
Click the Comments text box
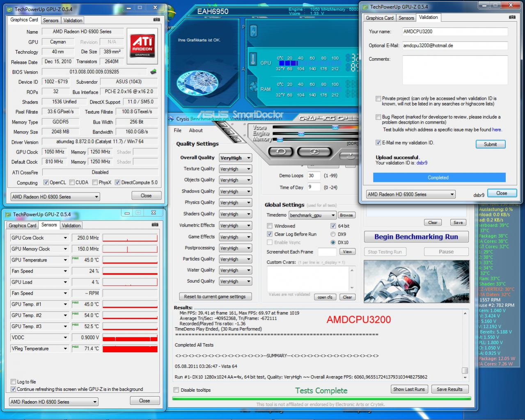(455, 70)
